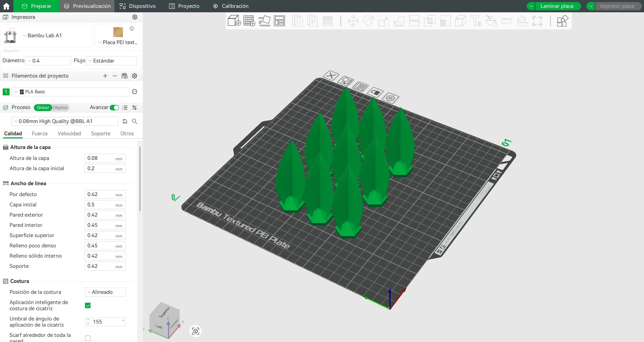The width and height of the screenshot is (644, 342).
Task: Open printer settings gear icon
Action: pyautogui.click(x=135, y=17)
